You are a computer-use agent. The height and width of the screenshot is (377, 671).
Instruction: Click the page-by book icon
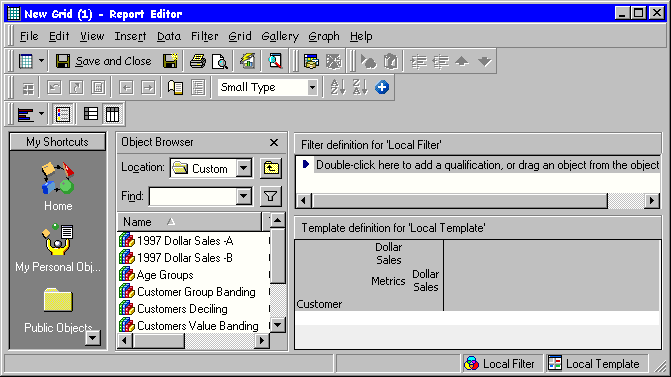(x=175, y=88)
